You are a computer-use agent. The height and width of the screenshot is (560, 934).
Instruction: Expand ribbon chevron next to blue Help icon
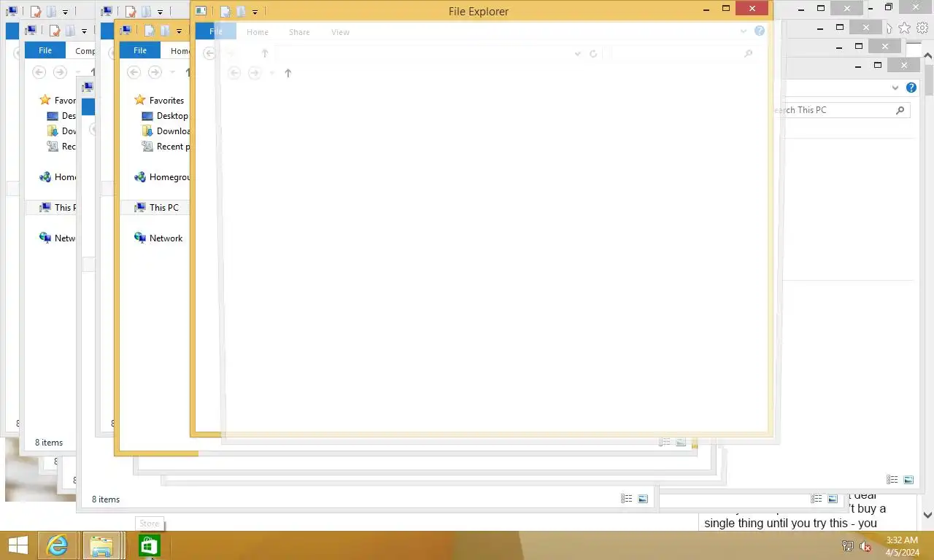tap(895, 87)
